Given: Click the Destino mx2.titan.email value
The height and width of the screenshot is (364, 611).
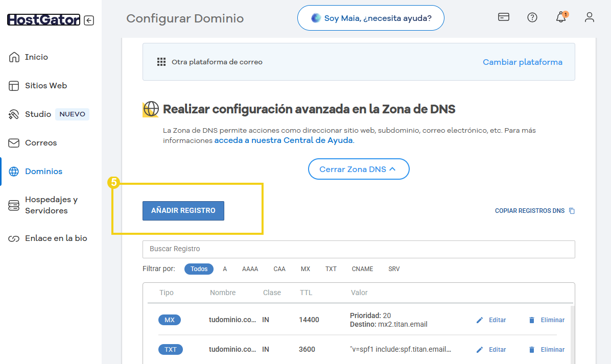Looking at the screenshot, I should click(x=388, y=324).
